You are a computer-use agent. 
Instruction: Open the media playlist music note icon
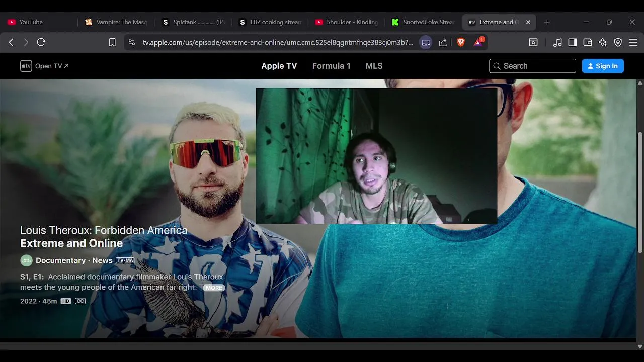[557, 43]
